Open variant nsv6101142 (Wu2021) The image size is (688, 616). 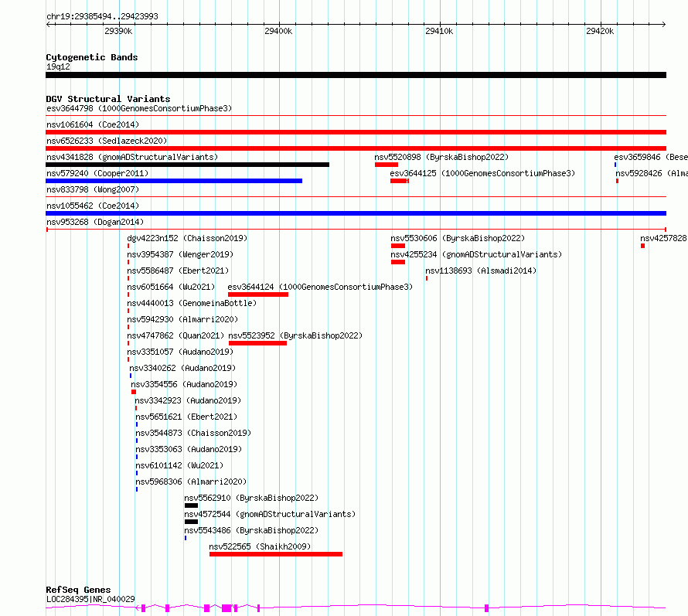pyautogui.click(x=179, y=465)
